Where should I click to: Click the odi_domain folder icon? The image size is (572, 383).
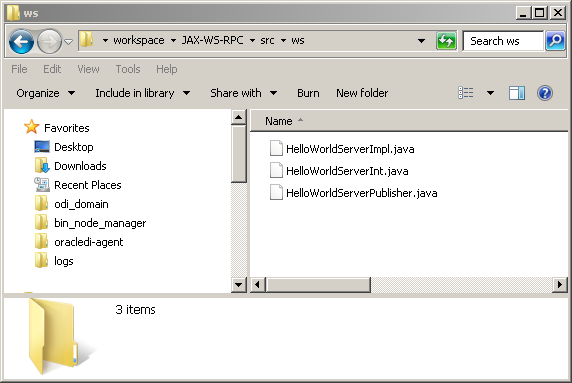click(x=41, y=203)
